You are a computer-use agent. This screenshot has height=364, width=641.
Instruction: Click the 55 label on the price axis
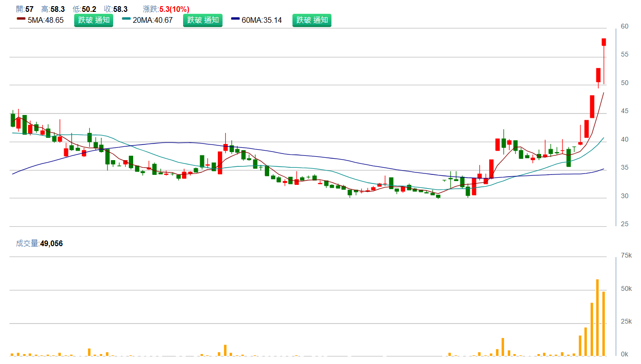click(x=625, y=55)
